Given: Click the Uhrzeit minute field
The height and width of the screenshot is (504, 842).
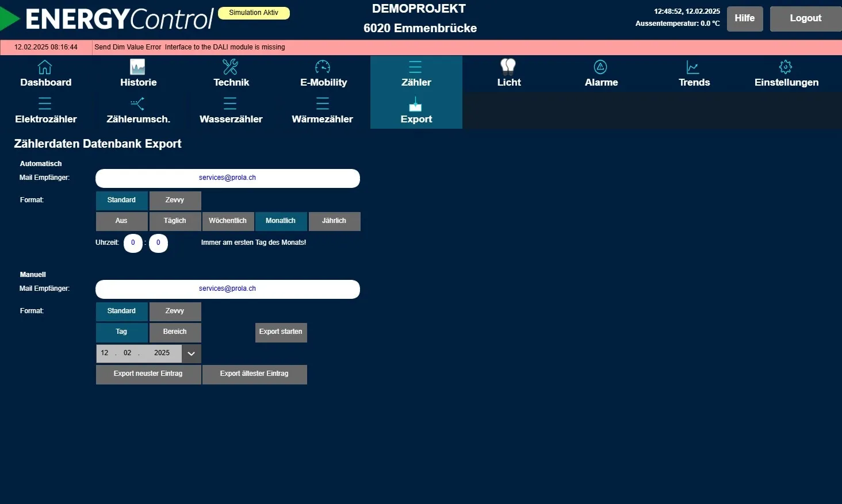Looking at the screenshot, I should 158,243.
